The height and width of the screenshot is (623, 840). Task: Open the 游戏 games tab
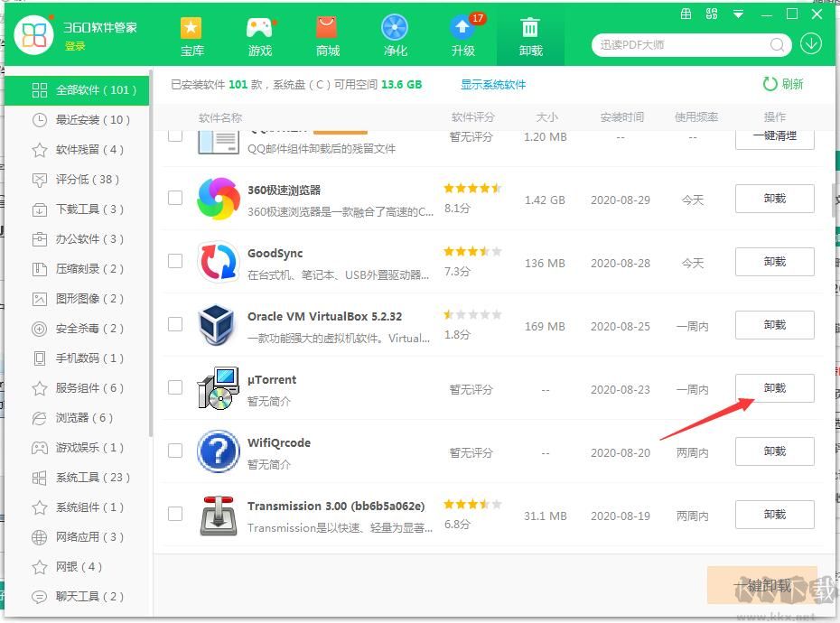coord(260,36)
